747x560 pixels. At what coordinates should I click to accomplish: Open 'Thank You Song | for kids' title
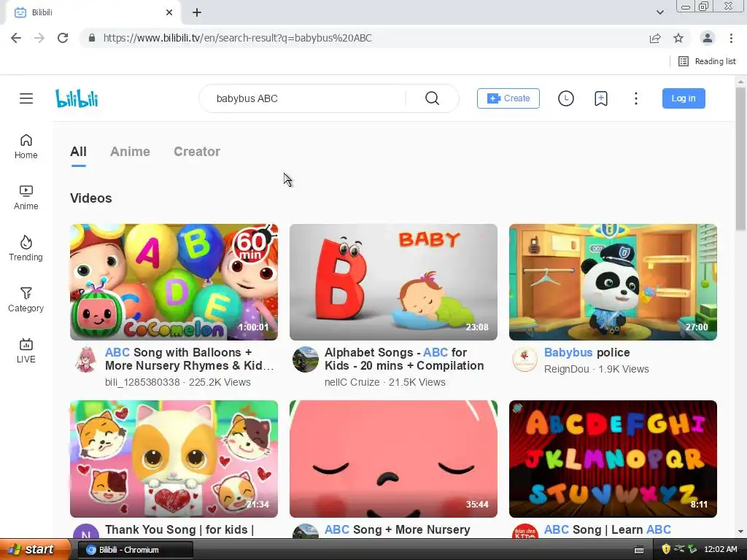pyautogui.click(x=179, y=529)
